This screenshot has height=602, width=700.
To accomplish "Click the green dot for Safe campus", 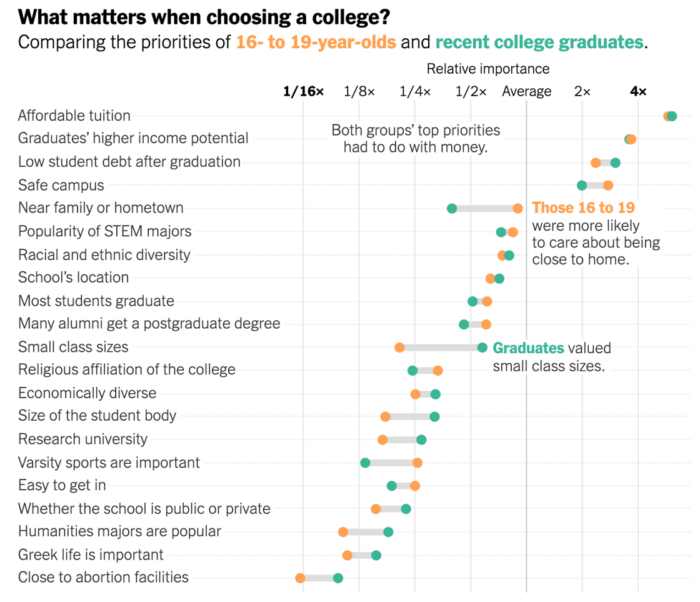I will (x=582, y=185).
